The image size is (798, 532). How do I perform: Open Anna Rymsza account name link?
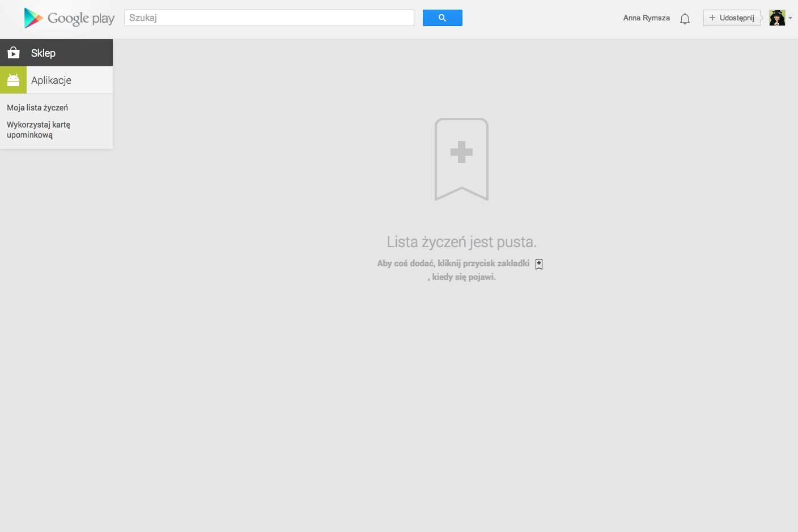click(647, 18)
